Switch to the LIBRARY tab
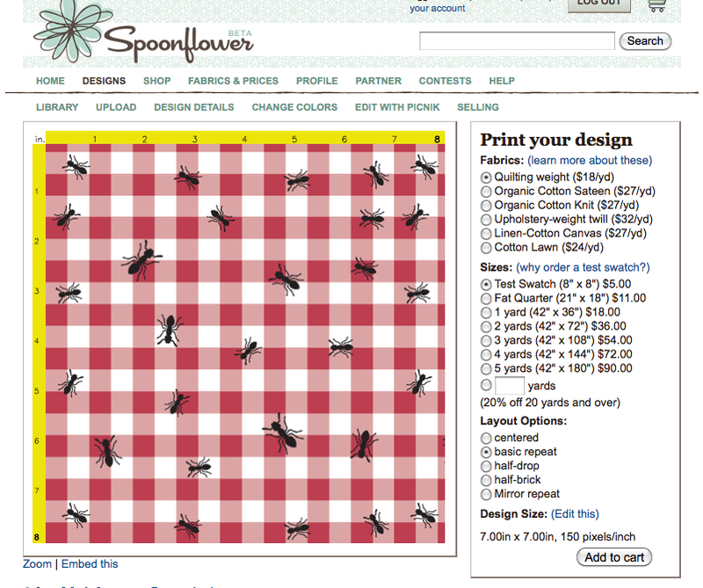 (57, 107)
